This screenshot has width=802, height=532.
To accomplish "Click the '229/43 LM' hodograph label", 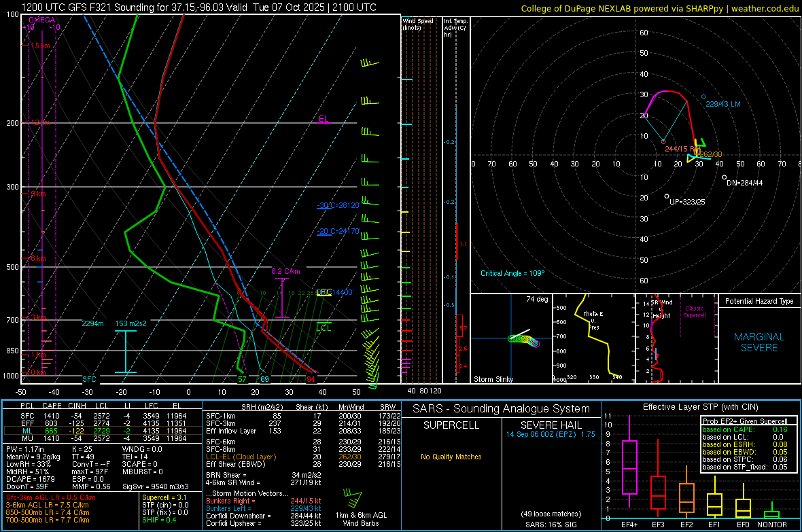I will (722, 104).
